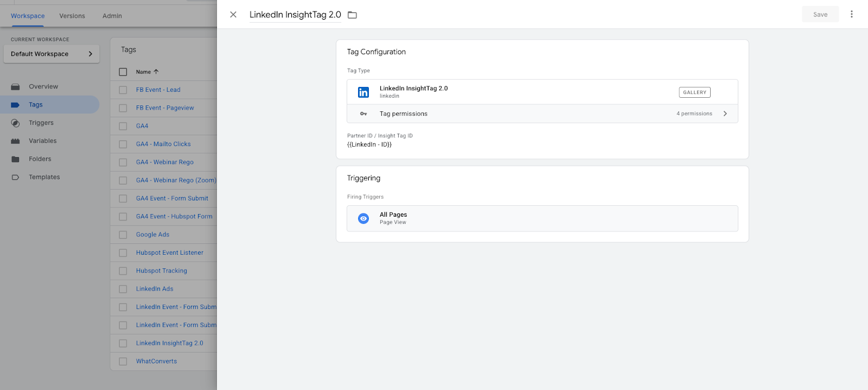Open Folders in the sidebar

[40, 159]
